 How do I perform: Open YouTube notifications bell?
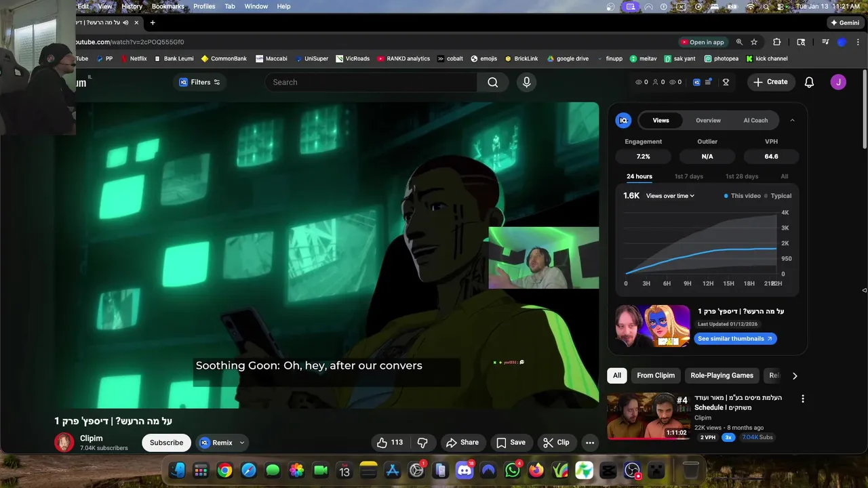click(x=809, y=82)
